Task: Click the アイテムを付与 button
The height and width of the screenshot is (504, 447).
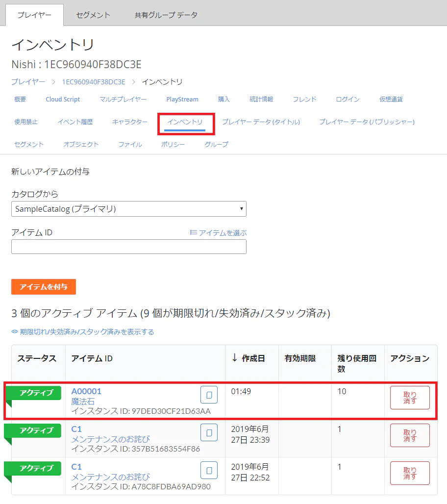Action: pos(44,287)
